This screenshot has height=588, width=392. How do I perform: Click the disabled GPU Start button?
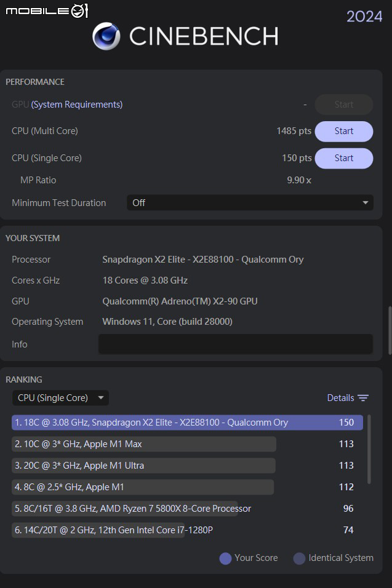(x=344, y=105)
